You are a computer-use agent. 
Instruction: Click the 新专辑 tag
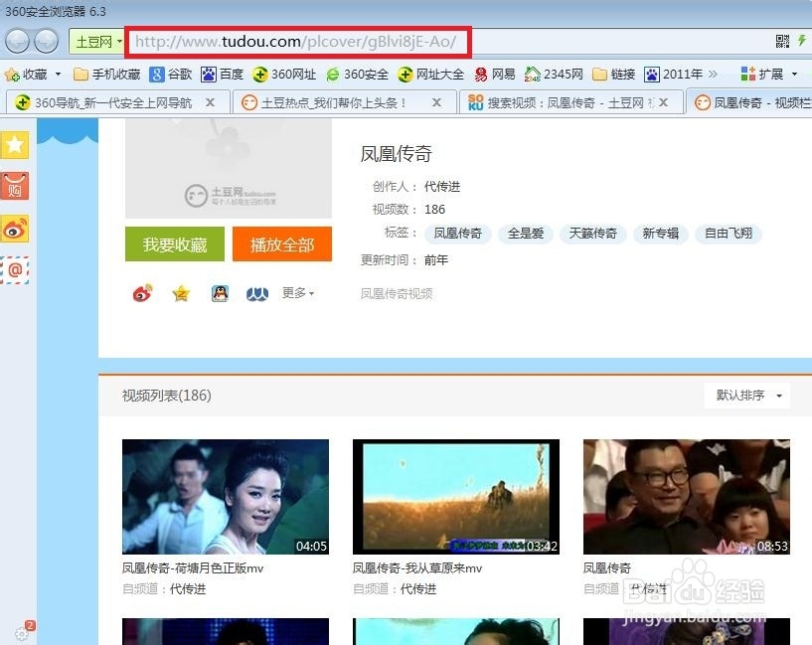[x=660, y=234]
